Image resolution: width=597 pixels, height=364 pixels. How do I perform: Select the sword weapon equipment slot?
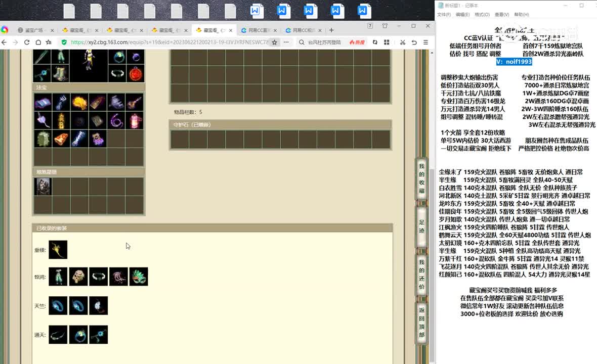(42, 57)
